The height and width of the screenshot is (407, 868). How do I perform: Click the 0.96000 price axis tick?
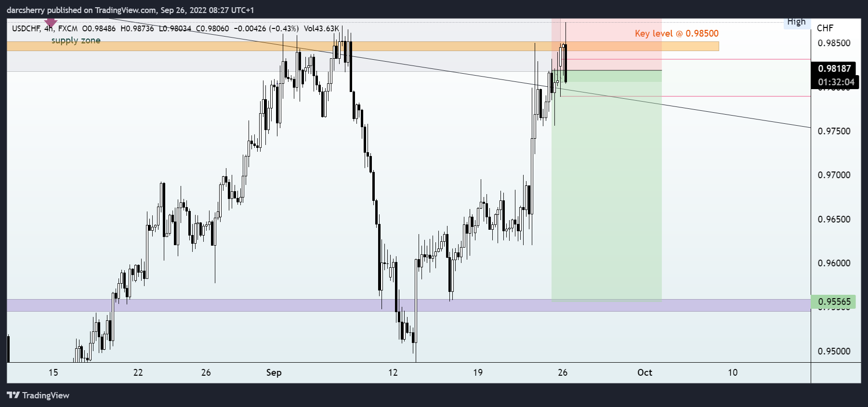point(834,263)
